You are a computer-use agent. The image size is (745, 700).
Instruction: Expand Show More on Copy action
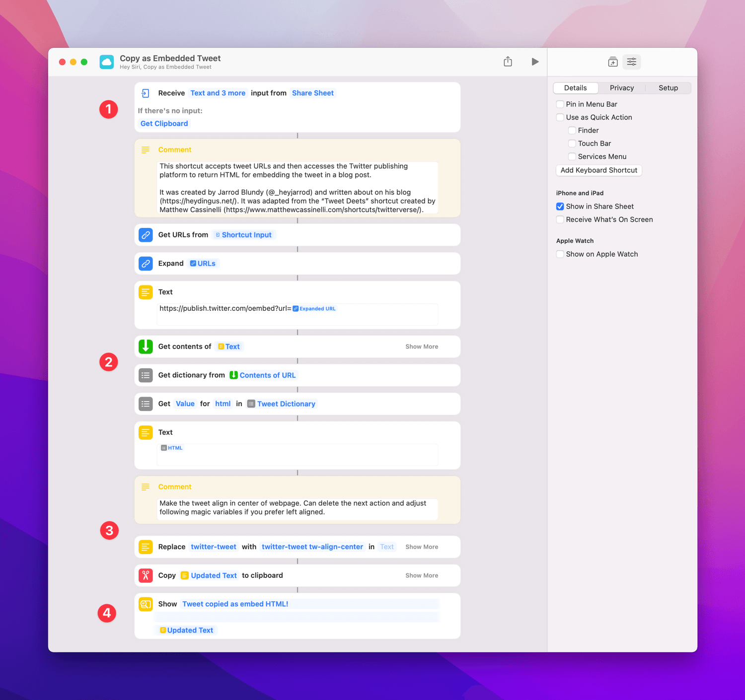[422, 575]
